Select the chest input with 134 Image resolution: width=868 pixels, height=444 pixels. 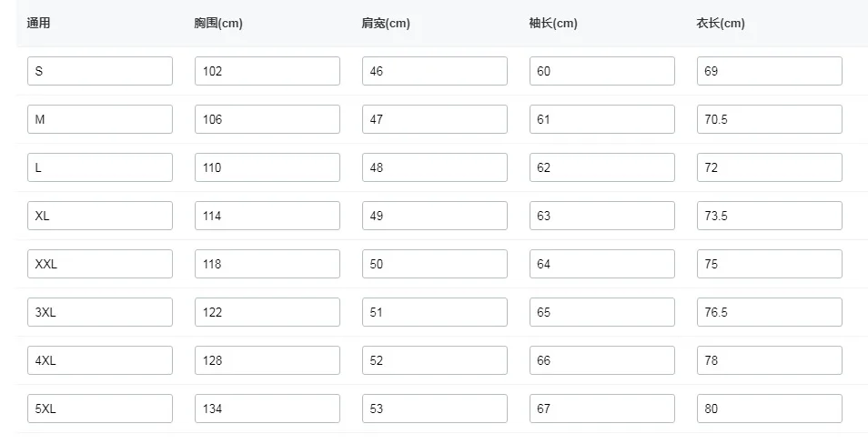coord(267,409)
